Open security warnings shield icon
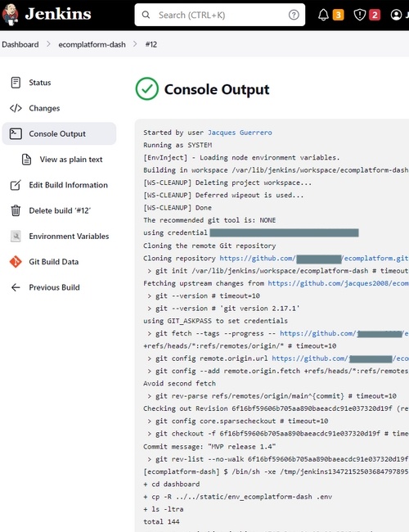The width and height of the screenshot is (409, 532). (x=359, y=15)
